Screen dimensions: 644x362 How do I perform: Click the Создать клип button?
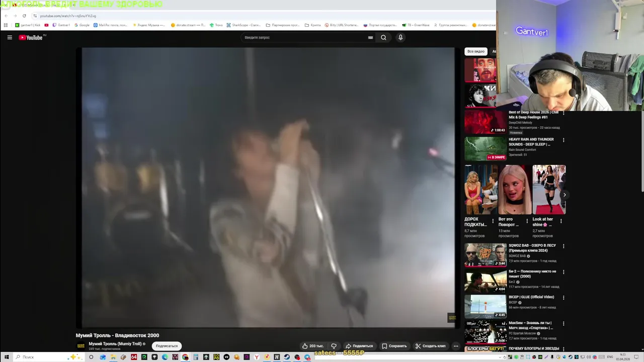point(430,346)
